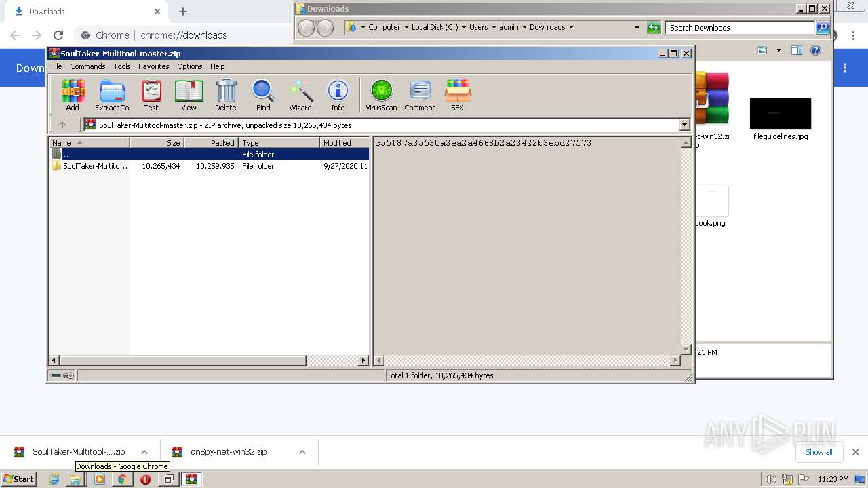Open a new Chrome tab
Image resolution: width=868 pixels, height=488 pixels.
(x=183, y=12)
